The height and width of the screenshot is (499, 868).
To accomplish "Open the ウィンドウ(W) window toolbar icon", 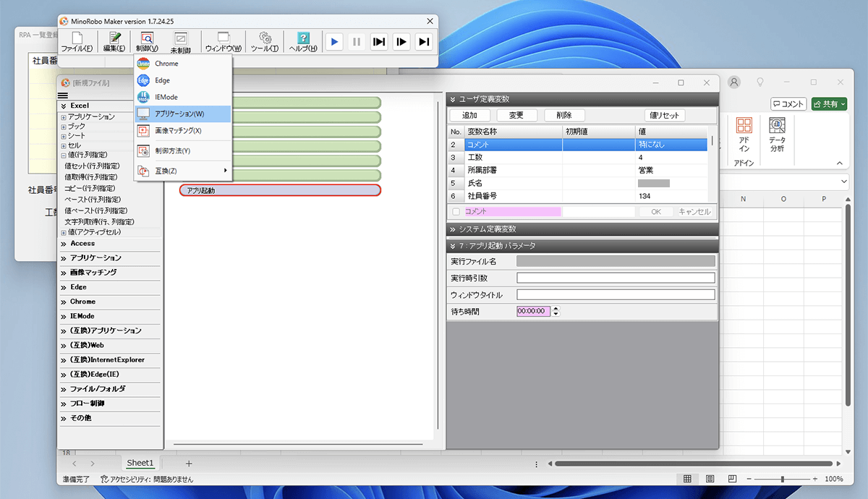I will click(224, 42).
